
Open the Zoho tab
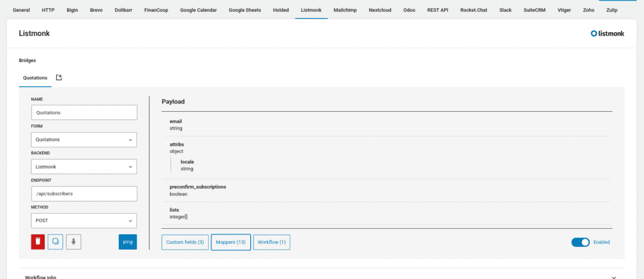pos(589,10)
